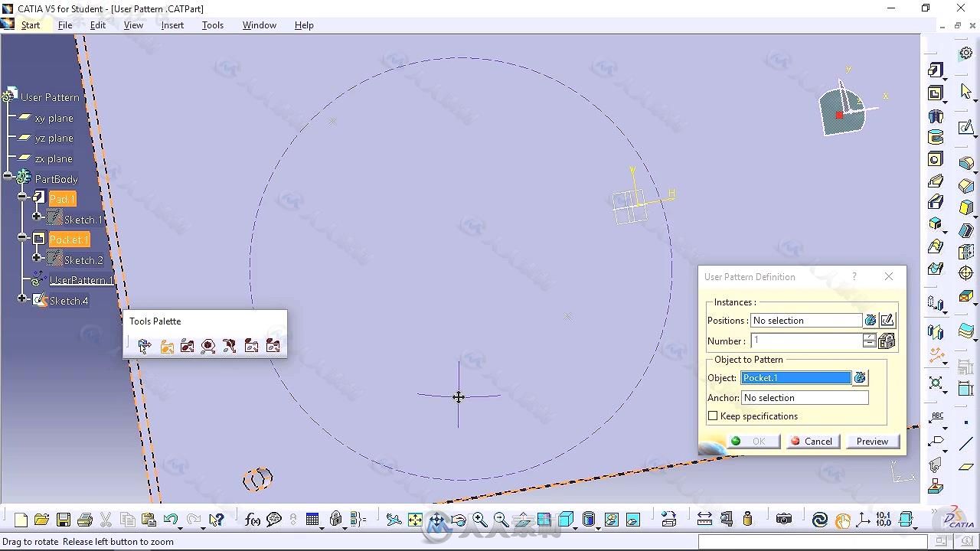The height and width of the screenshot is (551, 980).
Task: Click the help question mark in dialog title
Action: 854,276
